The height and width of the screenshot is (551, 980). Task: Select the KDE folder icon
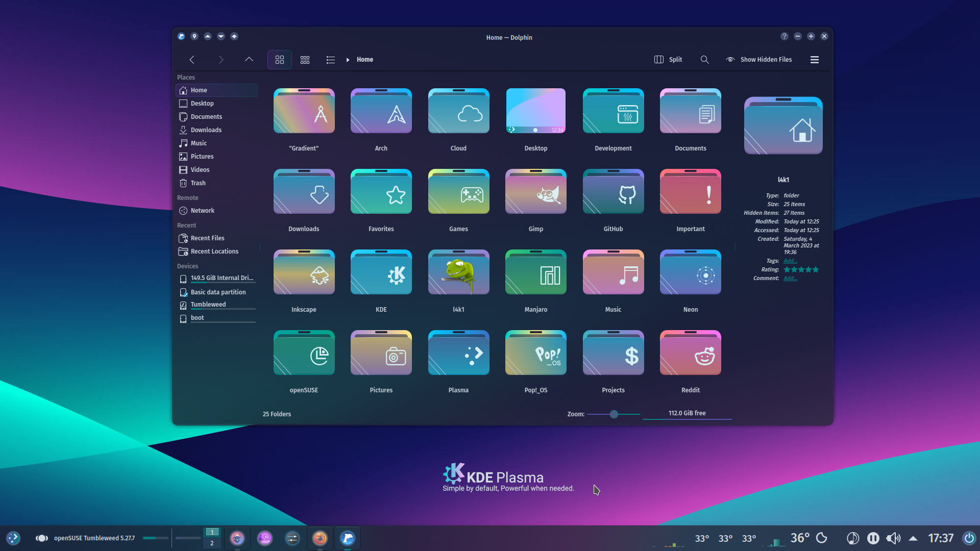(381, 272)
